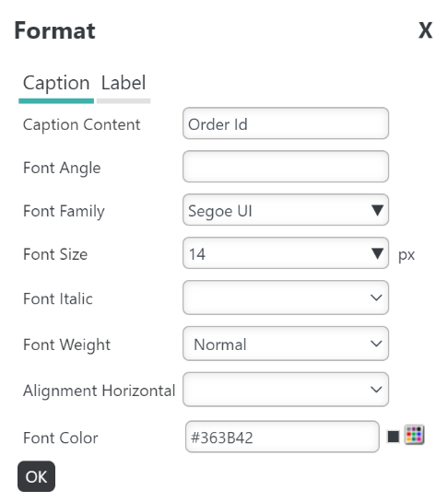Image resolution: width=448 pixels, height=502 pixels.
Task: Click the dark font color swatch
Action: click(394, 437)
